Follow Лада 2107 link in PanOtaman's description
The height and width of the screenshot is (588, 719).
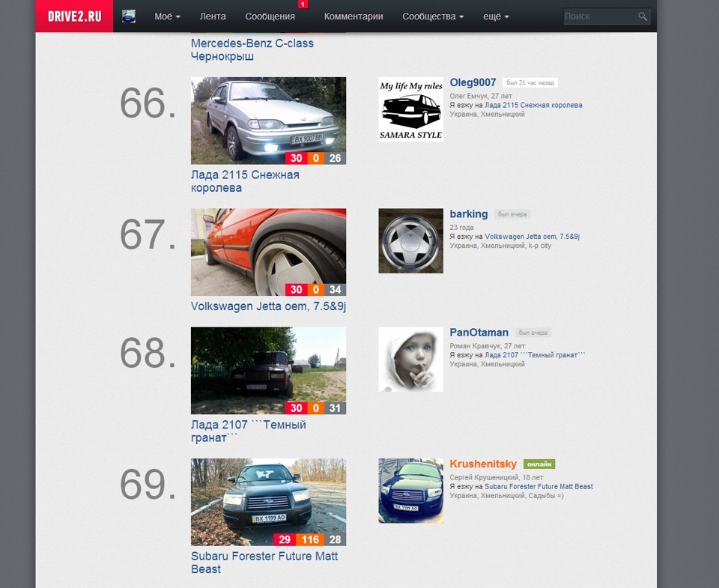pos(535,355)
